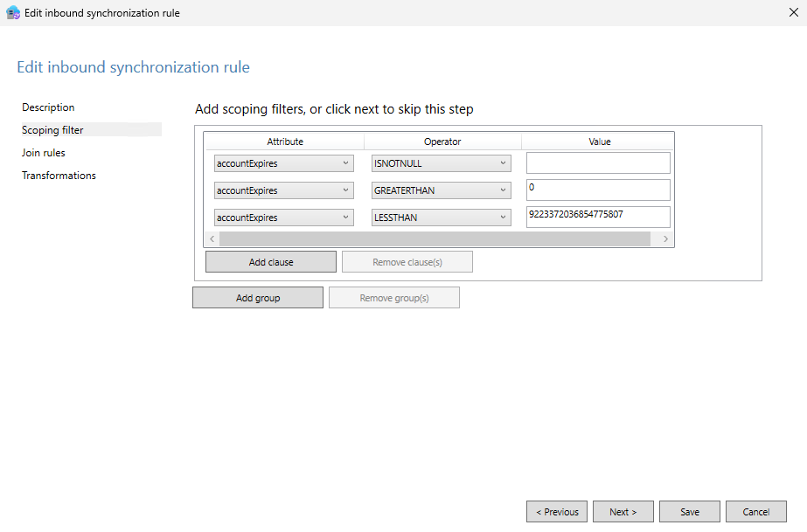The width and height of the screenshot is (807, 532).
Task: Go to the Transformations step
Action: 59,175
